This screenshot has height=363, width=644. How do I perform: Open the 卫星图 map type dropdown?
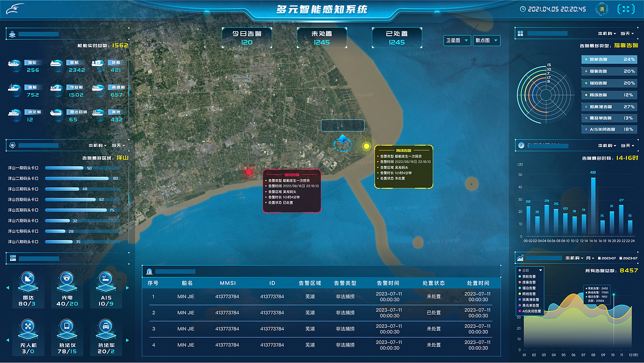tap(457, 40)
